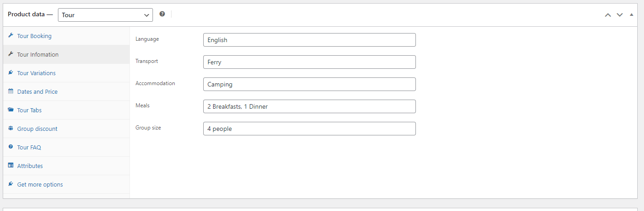Click the question mark icon beside Tour FAQ
Viewport: 644px width, 211px height.
click(11, 147)
